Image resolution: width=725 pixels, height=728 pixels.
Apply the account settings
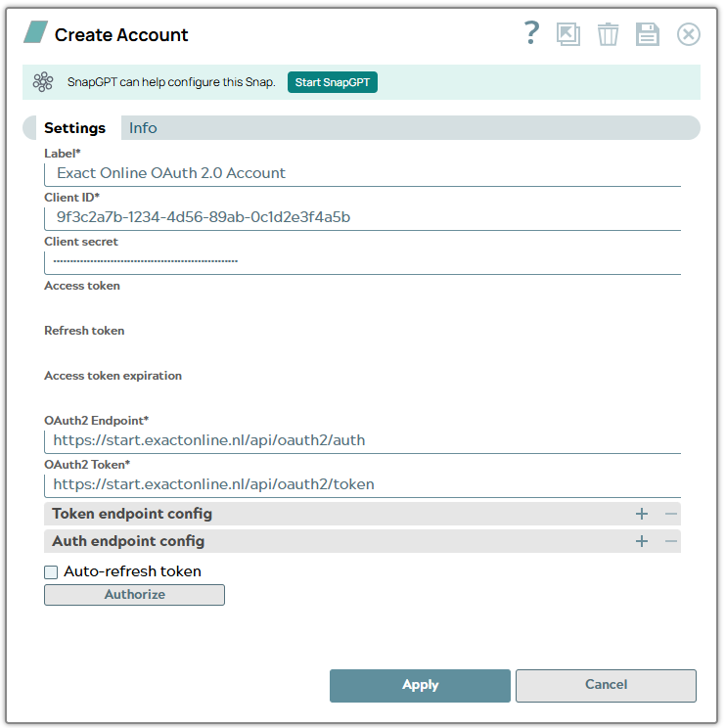coord(420,685)
